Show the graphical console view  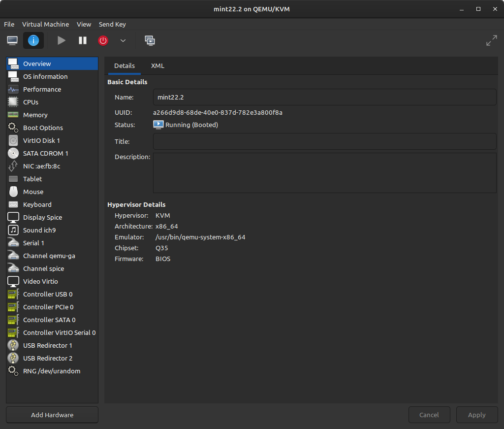pos(12,40)
